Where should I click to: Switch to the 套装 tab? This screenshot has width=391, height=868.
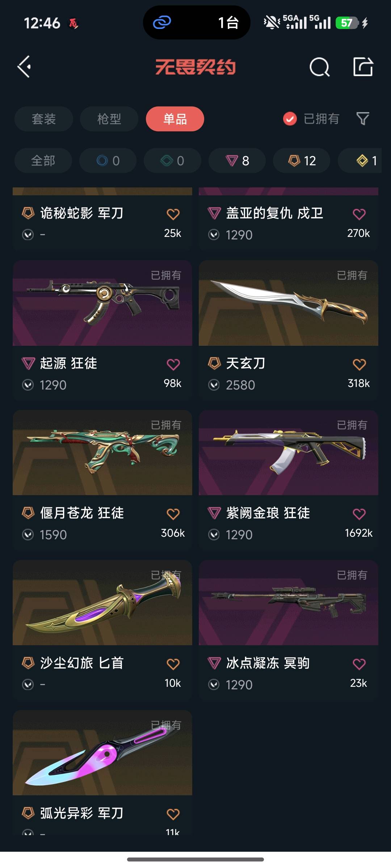click(44, 119)
